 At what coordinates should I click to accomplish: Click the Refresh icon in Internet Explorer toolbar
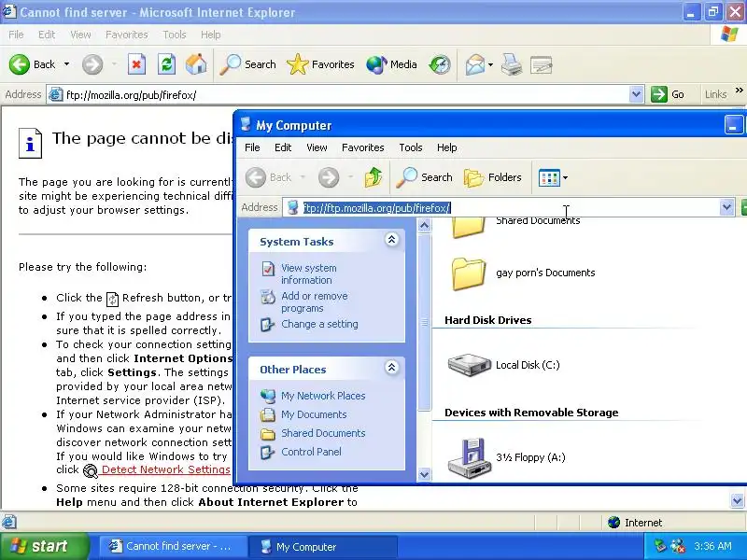[166, 64]
